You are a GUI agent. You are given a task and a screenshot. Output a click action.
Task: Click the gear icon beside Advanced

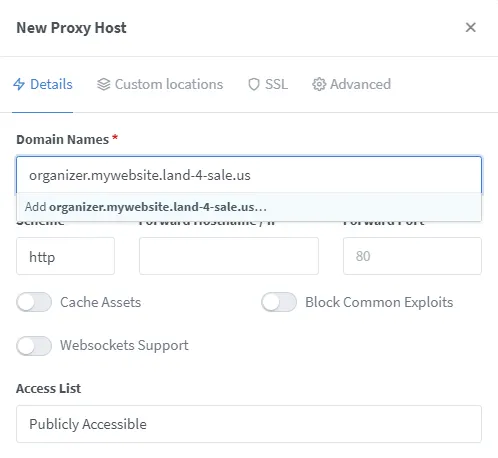319,84
